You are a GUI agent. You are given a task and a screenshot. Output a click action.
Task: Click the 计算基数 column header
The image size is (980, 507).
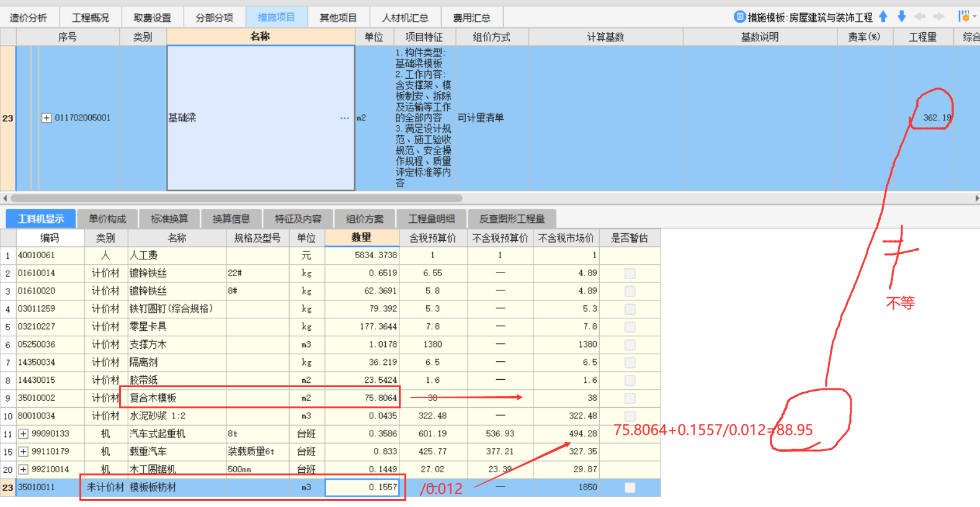606,37
